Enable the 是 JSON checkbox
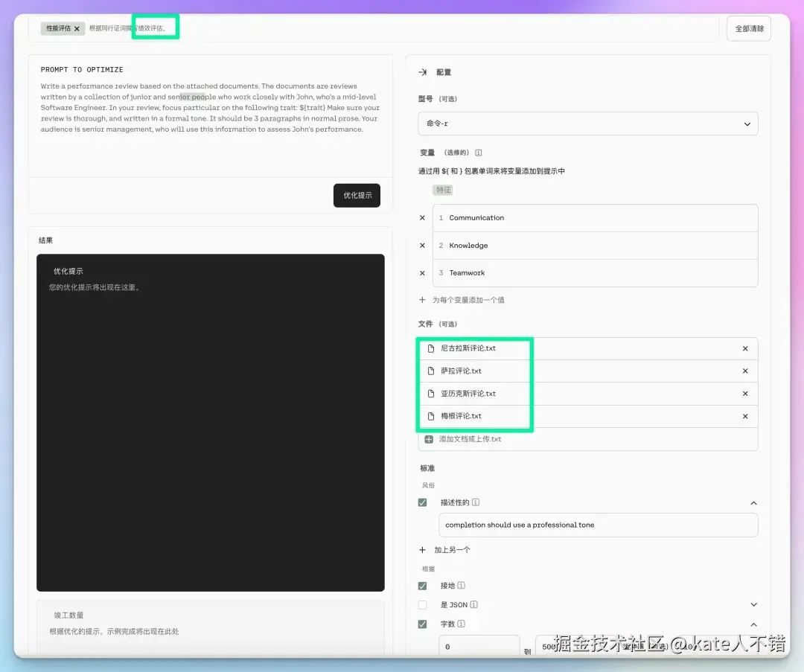The height and width of the screenshot is (672, 804). click(423, 605)
